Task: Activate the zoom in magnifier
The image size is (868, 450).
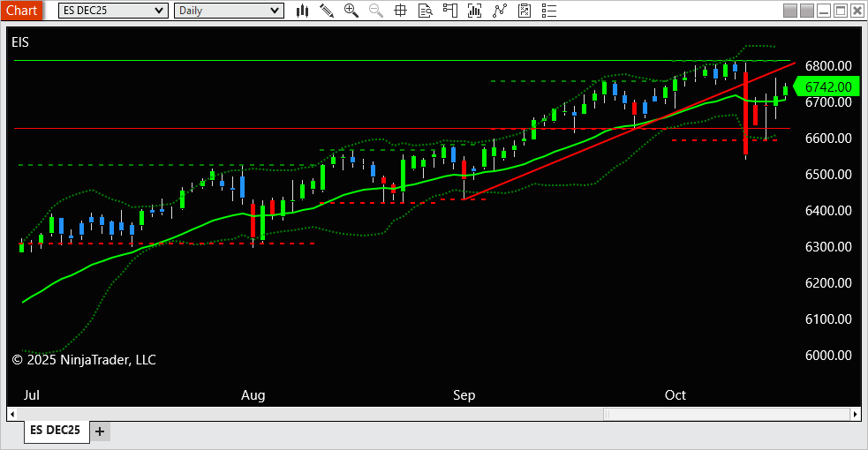Action: point(351,11)
